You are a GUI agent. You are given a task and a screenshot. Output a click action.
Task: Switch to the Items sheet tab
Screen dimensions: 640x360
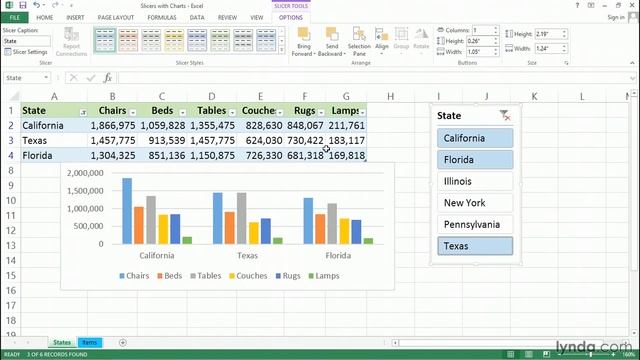click(x=90, y=342)
